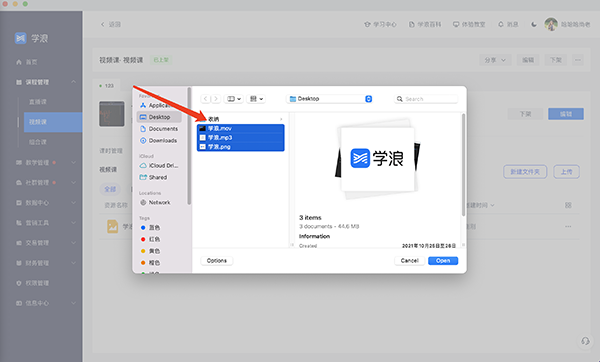Go back in the file dialog

tap(205, 99)
